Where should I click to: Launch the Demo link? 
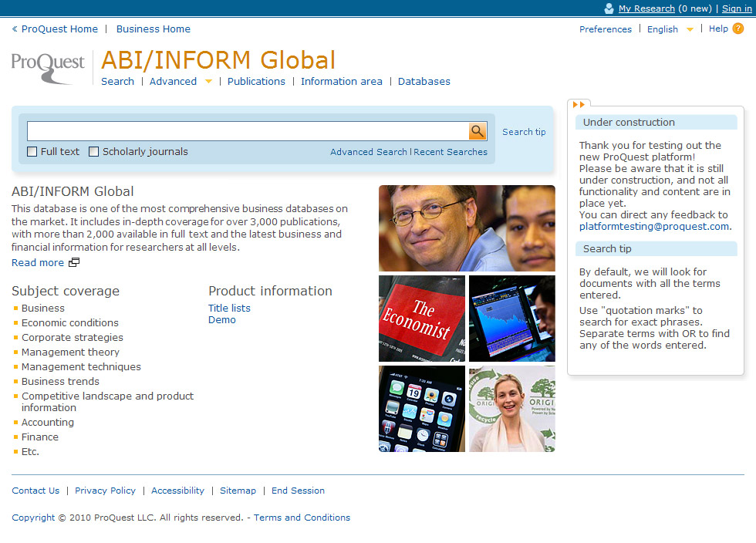click(222, 320)
